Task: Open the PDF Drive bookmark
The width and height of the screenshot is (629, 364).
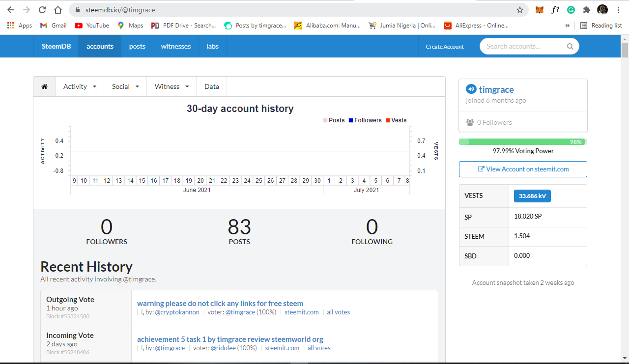Action: [184, 26]
